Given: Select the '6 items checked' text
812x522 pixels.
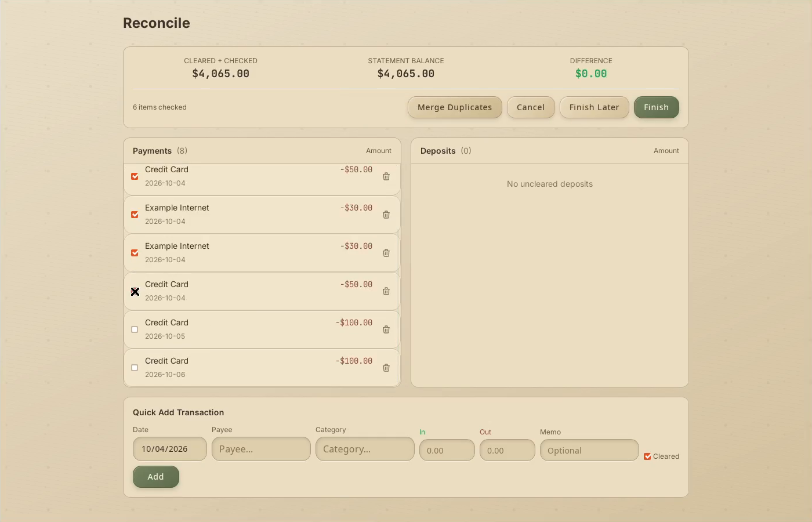Looking at the screenshot, I should coord(159,107).
